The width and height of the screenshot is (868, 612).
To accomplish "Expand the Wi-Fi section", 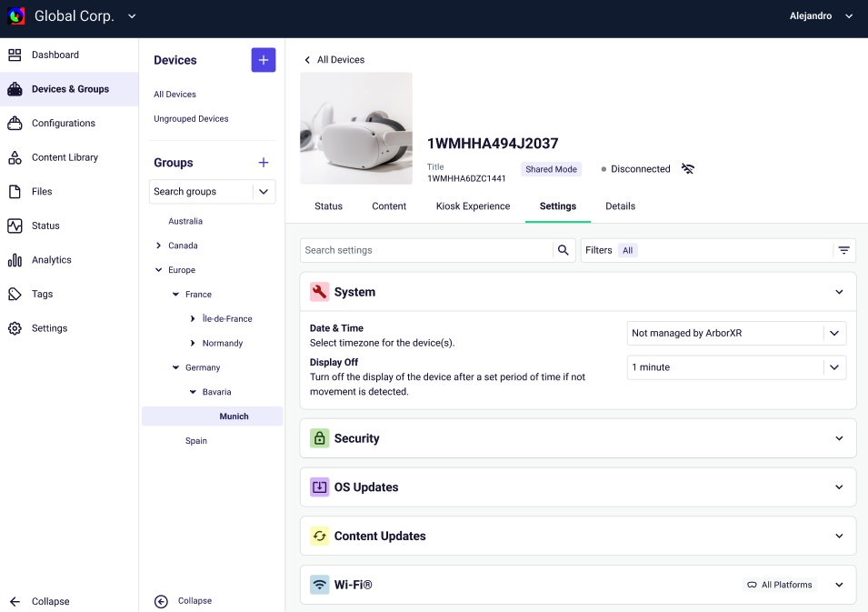I will click(x=839, y=585).
